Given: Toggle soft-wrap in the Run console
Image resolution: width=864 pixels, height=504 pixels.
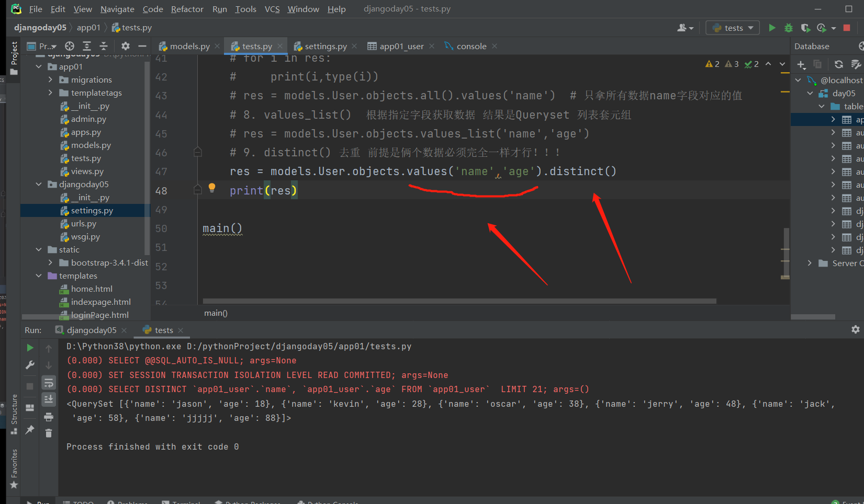Looking at the screenshot, I should pyautogui.click(x=49, y=383).
